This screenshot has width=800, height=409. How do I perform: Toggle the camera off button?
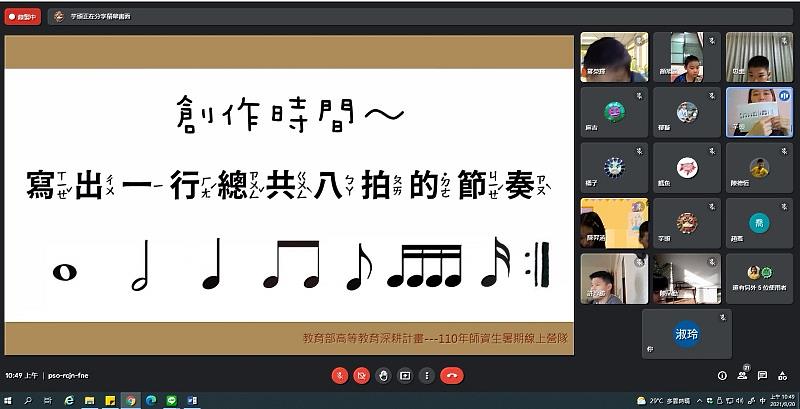(x=361, y=376)
